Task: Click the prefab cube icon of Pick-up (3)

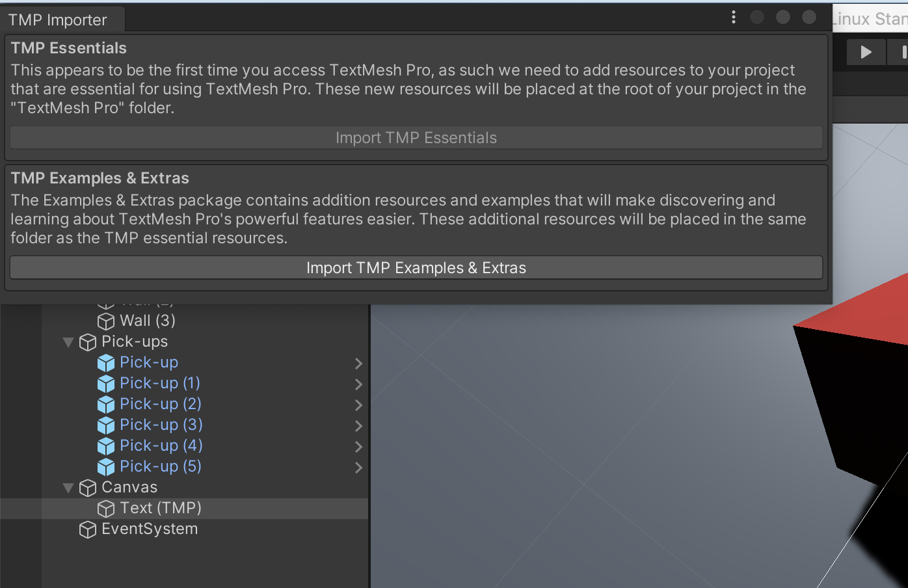Action: [x=106, y=425]
